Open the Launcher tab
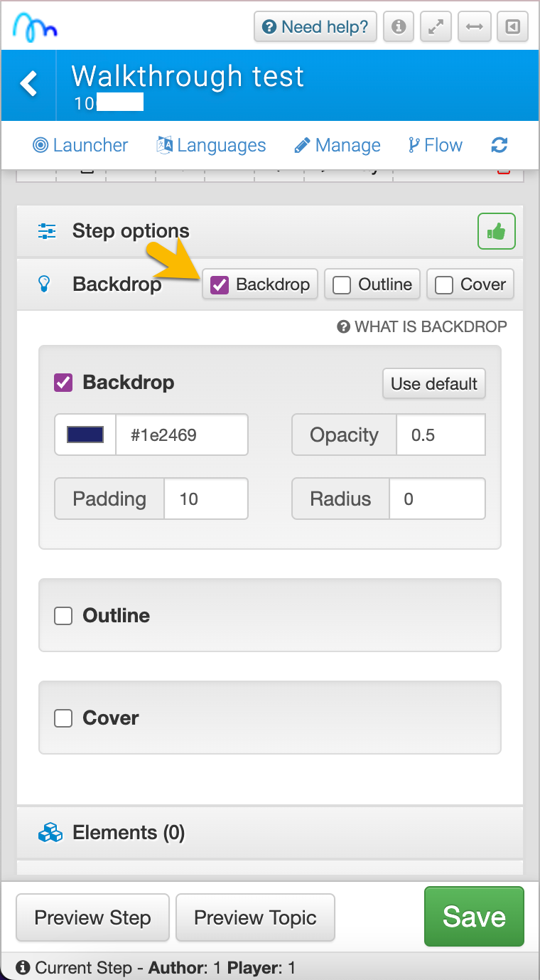Screen dimensions: 540x980 pyautogui.click(x=80, y=145)
